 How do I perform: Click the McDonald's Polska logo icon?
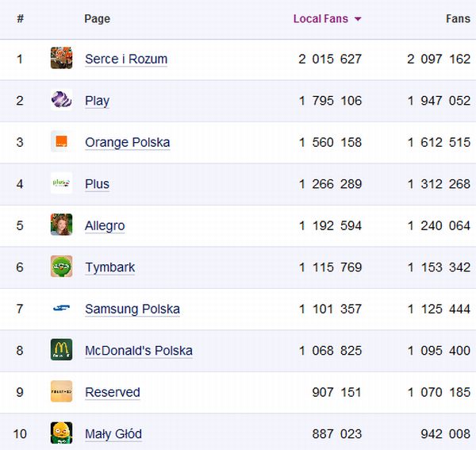(61, 350)
